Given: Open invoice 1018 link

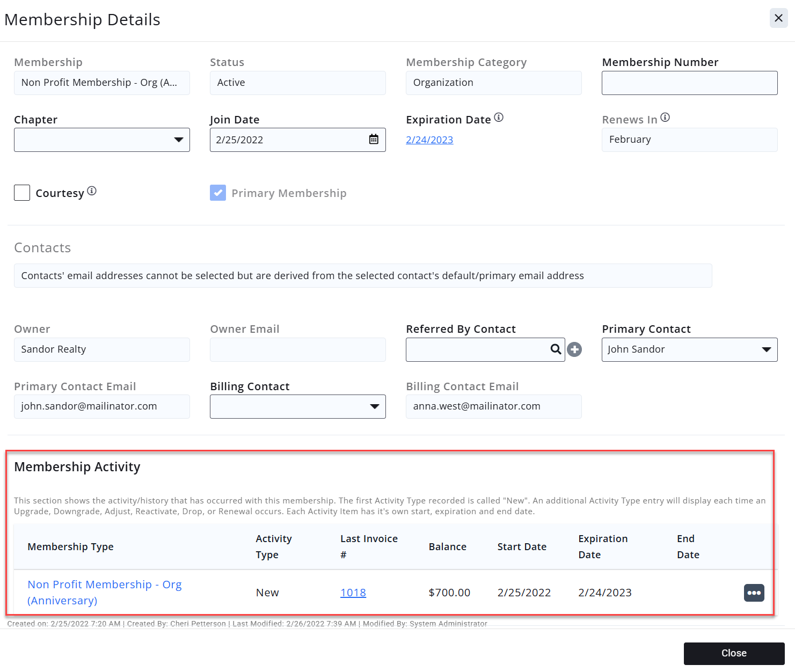Looking at the screenshot, I should point(353,593).
